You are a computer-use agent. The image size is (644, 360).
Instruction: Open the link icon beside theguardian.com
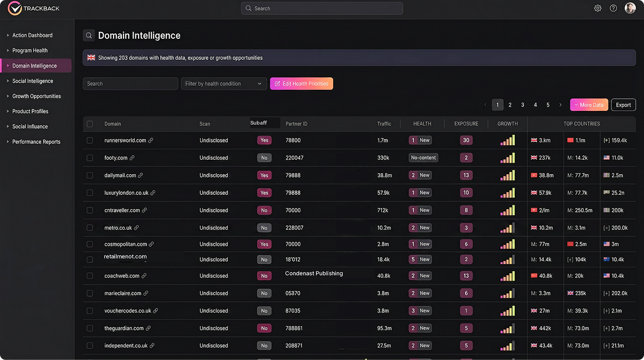point(149,328)
